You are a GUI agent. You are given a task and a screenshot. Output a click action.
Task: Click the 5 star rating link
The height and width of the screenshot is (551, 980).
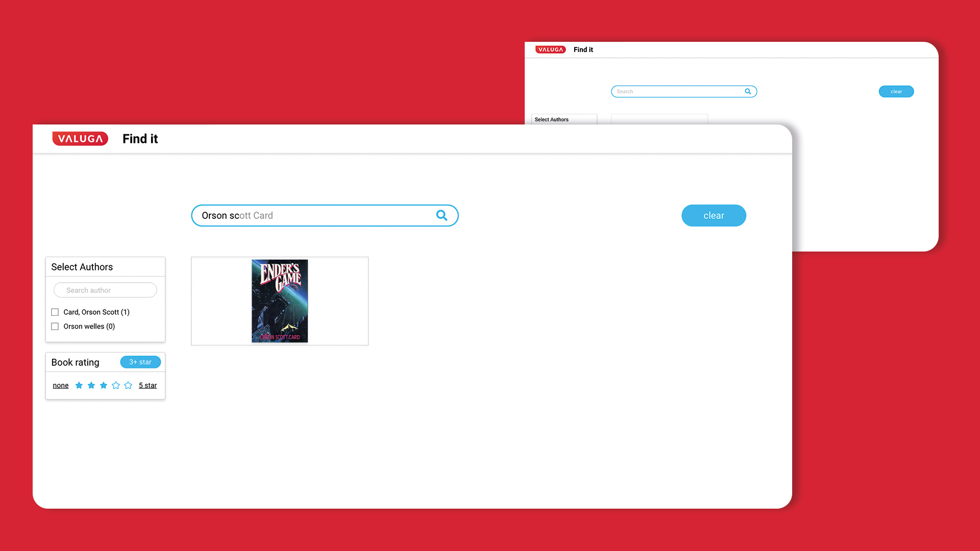[148, 386]
